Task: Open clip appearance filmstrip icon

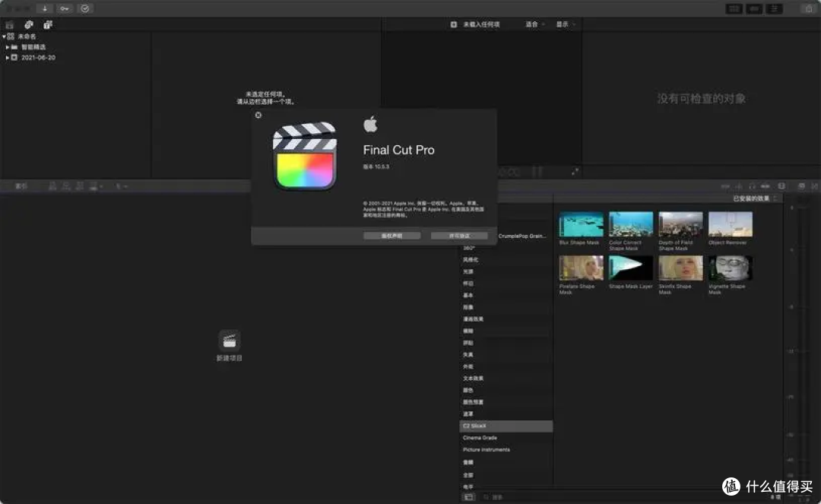Action: 781,185
